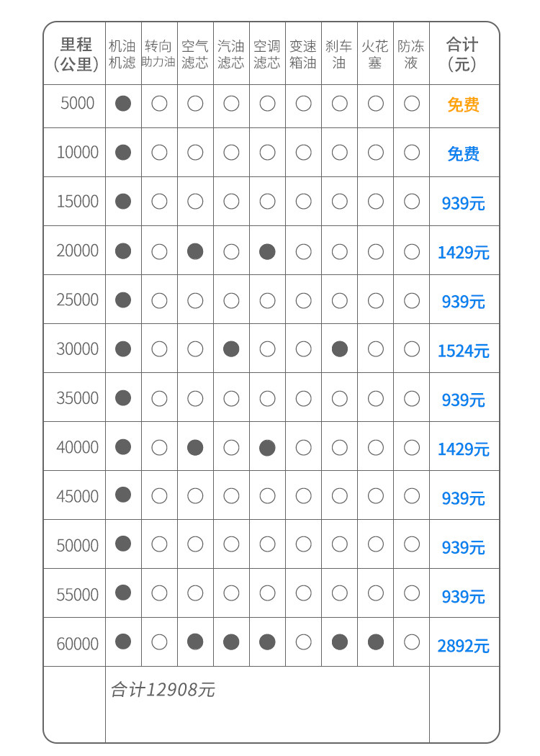540x756 pixels.
Task: Click the filled 刹车油 dot in the 60000 row
Action: [x=339, y=642]
